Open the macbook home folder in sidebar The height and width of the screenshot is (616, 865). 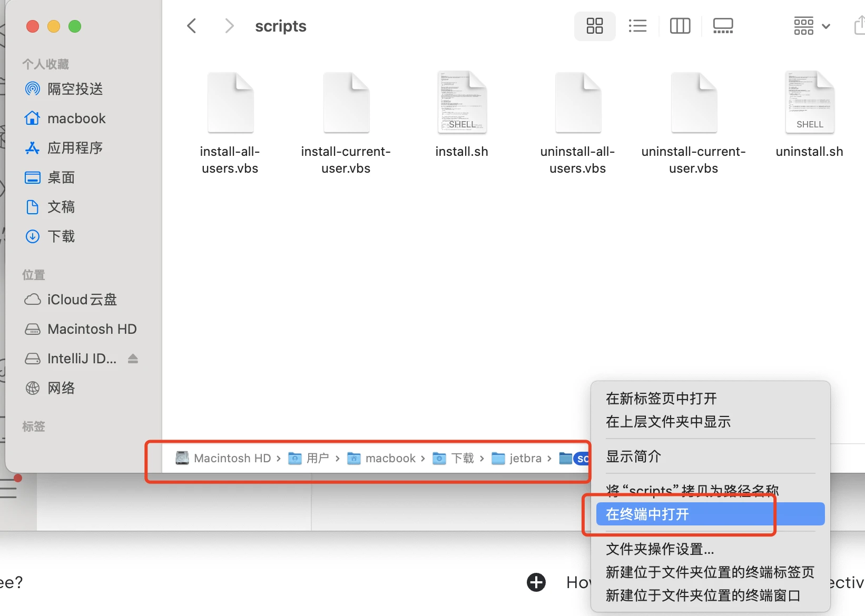pos(65,118)
